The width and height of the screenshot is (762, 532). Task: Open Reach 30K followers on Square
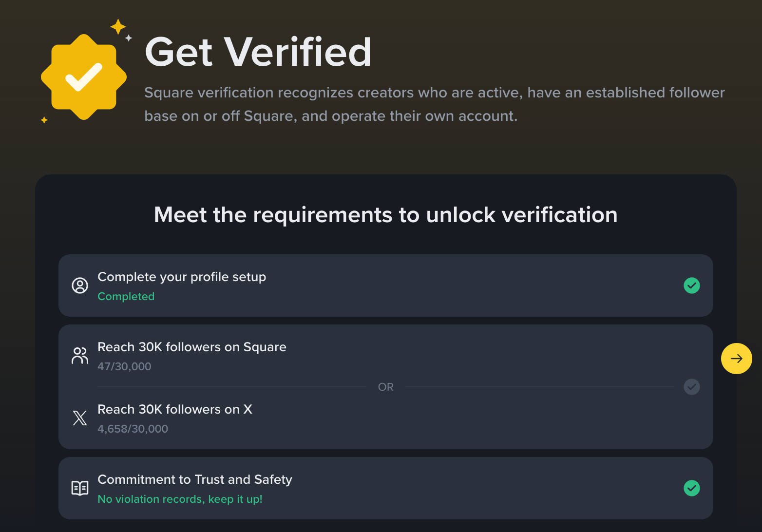tap(192, 347)
